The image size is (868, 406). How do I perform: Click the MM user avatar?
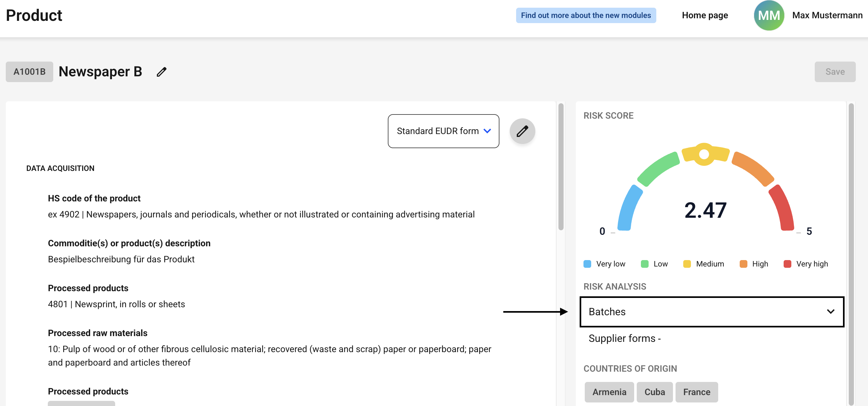coord(769,15)
